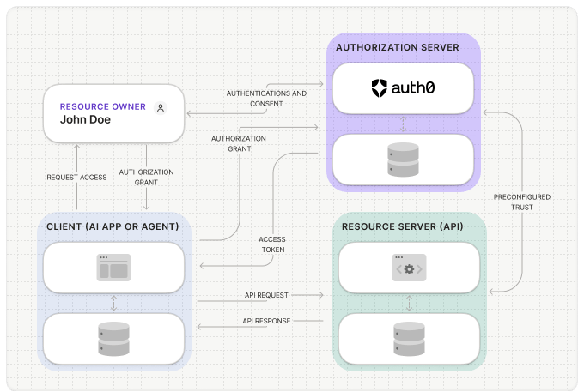Screen dimensions: 584x392
Task: Select the Resource Server database icon
Action: tap(409, 339)
